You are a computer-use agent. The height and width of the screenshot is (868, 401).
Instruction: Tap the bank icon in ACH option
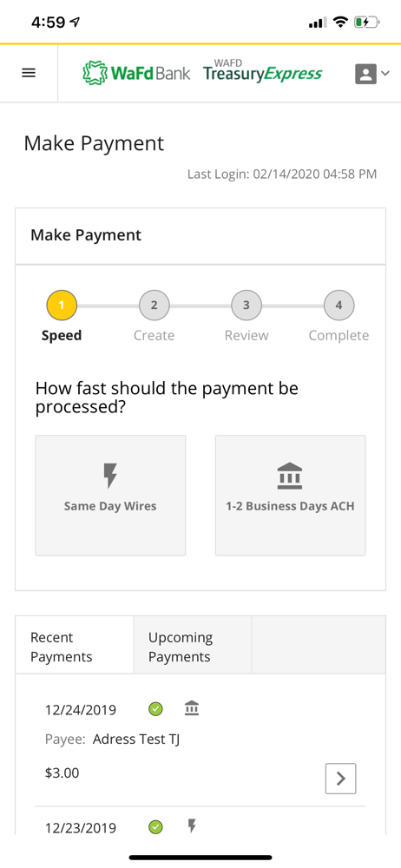pyautogui.click(x=290, y=477)
